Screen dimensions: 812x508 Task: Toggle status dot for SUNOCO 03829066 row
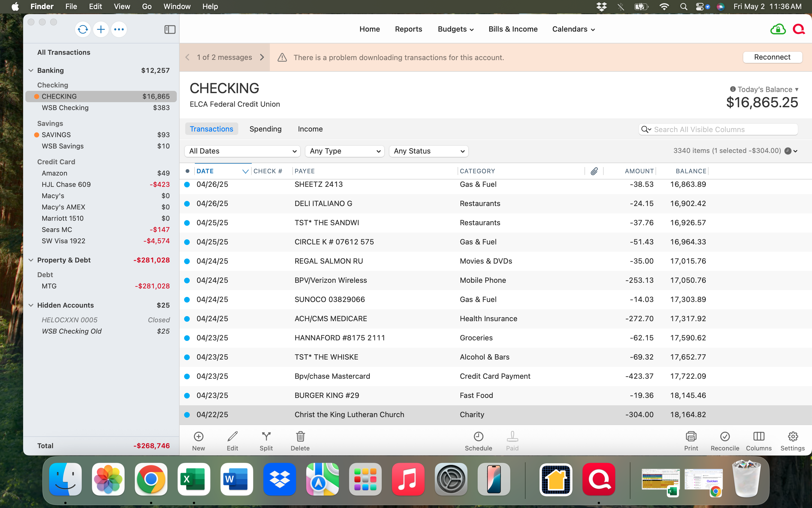tap(187, 299)
